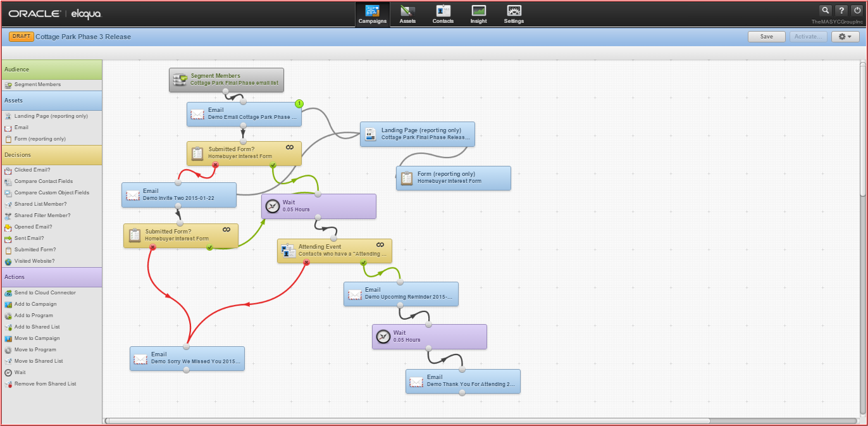Go to the Contacts tab

[443, 14]
